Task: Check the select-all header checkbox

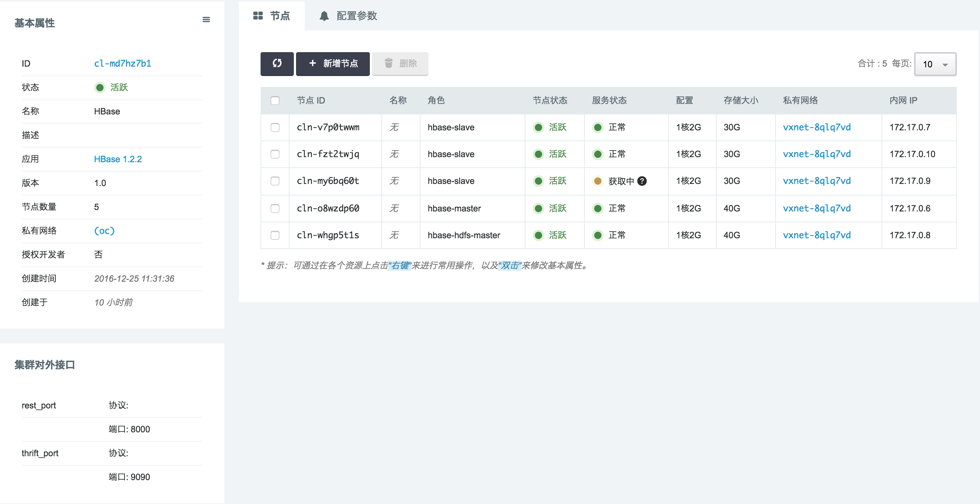Action: tap(275, 101)
